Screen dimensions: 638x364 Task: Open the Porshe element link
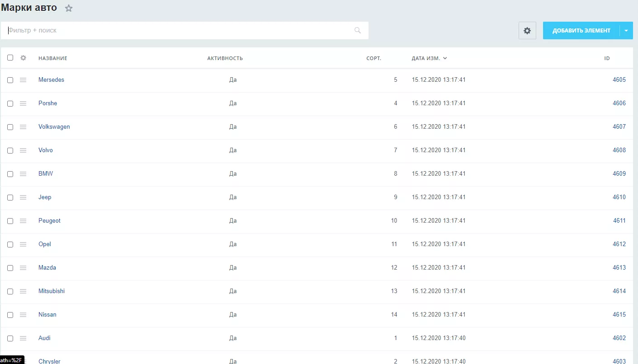click(x=47, y=103)
